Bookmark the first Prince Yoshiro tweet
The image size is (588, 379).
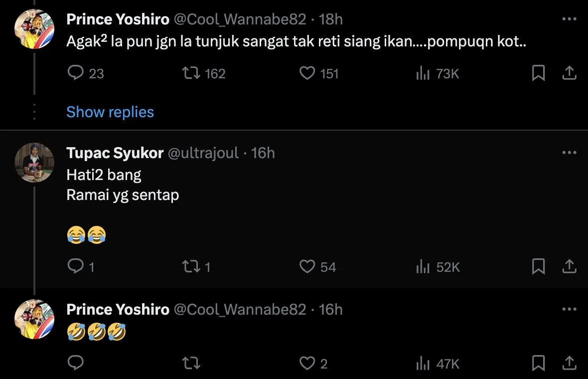pyautogui.click(x=538, y=73)
